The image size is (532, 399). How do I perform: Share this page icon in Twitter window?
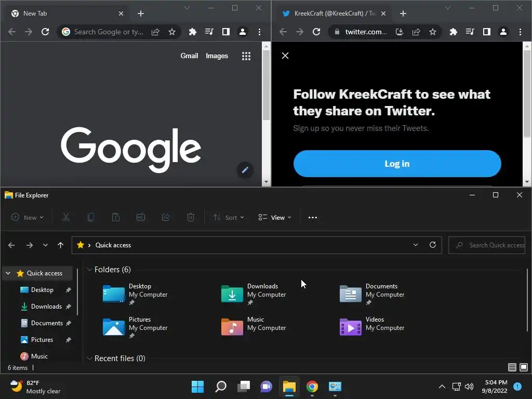tap(416, 32)
